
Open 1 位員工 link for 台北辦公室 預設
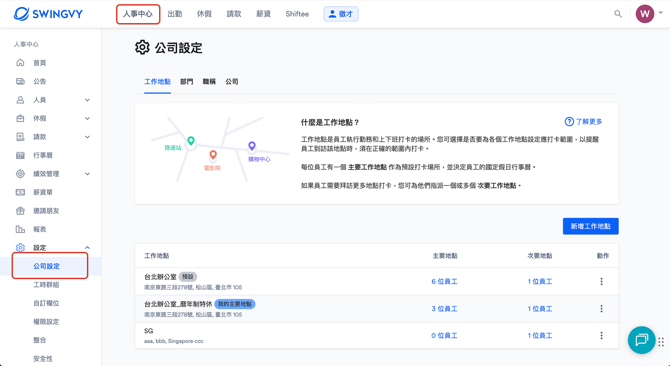540,281
